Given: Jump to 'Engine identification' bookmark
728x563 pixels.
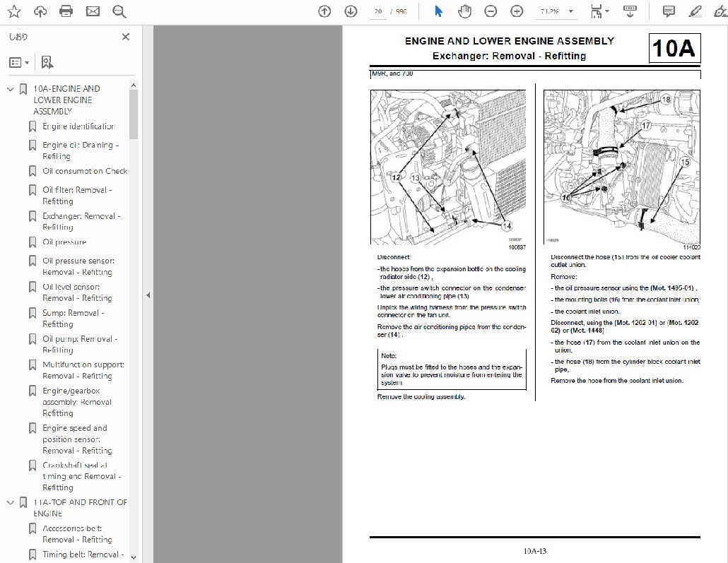Looking at the screenshot, I should [x=78, y=127].
